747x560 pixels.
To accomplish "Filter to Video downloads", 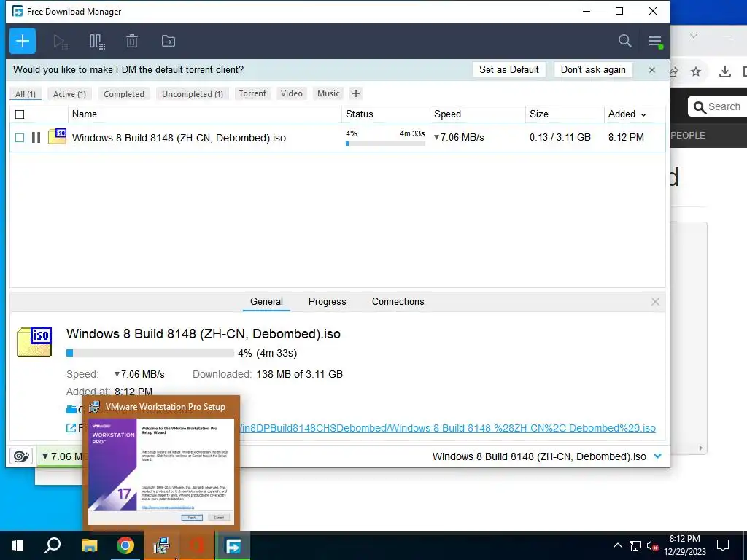I will tap(292, 93).
